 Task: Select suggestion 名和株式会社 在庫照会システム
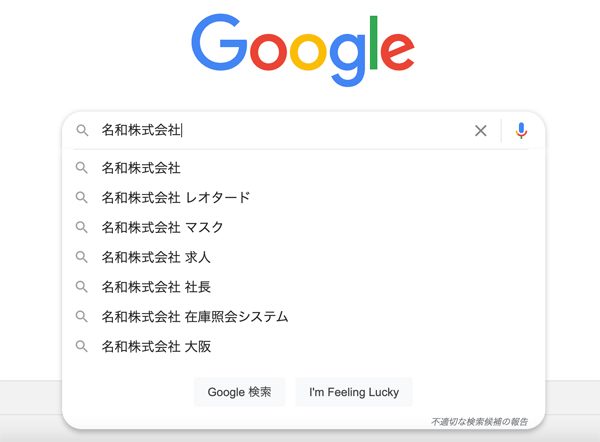tap(303, 316)
